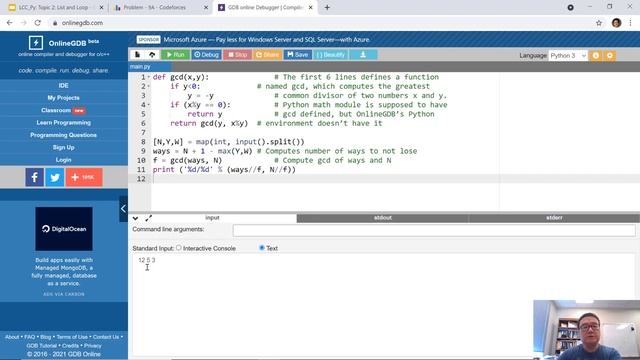Viewport: 640px width, 360px height.
Task: Beautify the source code
Action: [x=331, y=55]
